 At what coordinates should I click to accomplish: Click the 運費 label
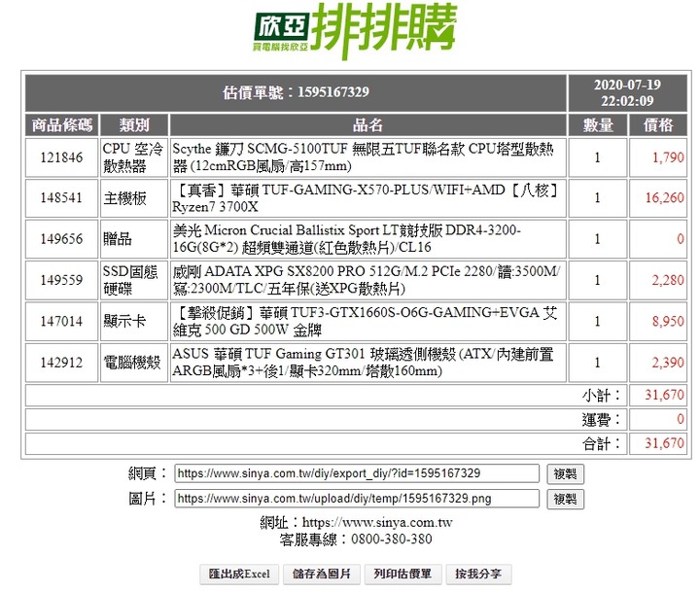pos(601,419)
